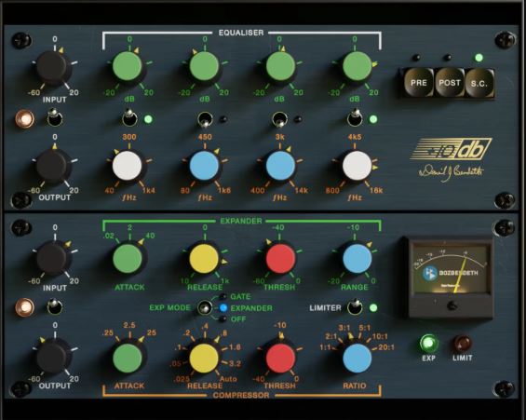The height and width of the screenshot is (420, 526).
Task: Click the +10db logo
Action: pos(451,149)
